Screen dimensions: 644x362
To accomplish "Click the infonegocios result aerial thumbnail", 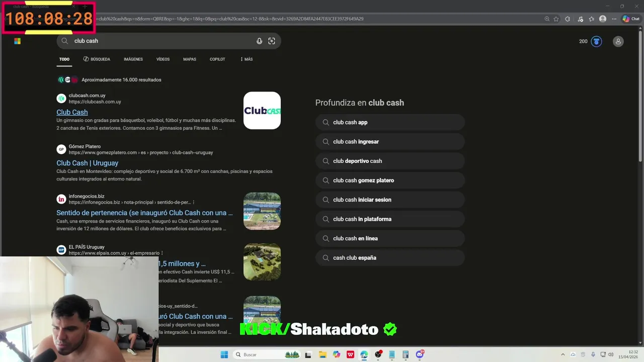I will [262, 211].
